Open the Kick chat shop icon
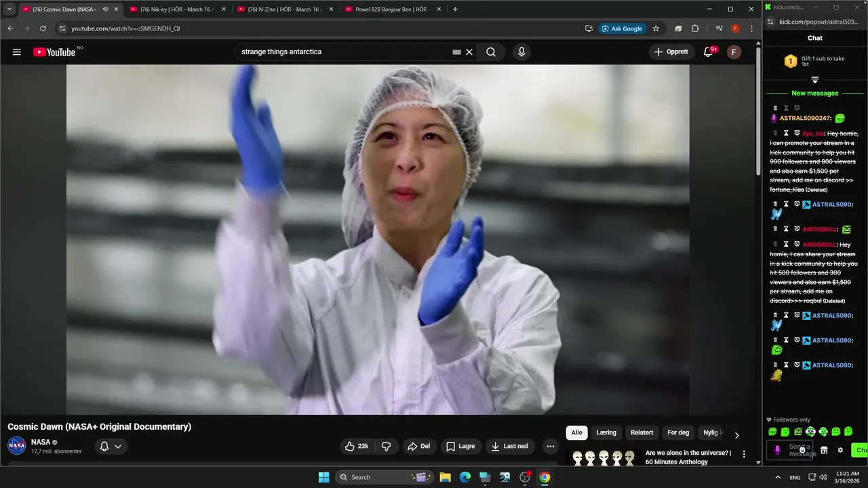Screen dimensions: 868x488 (824, 450)
